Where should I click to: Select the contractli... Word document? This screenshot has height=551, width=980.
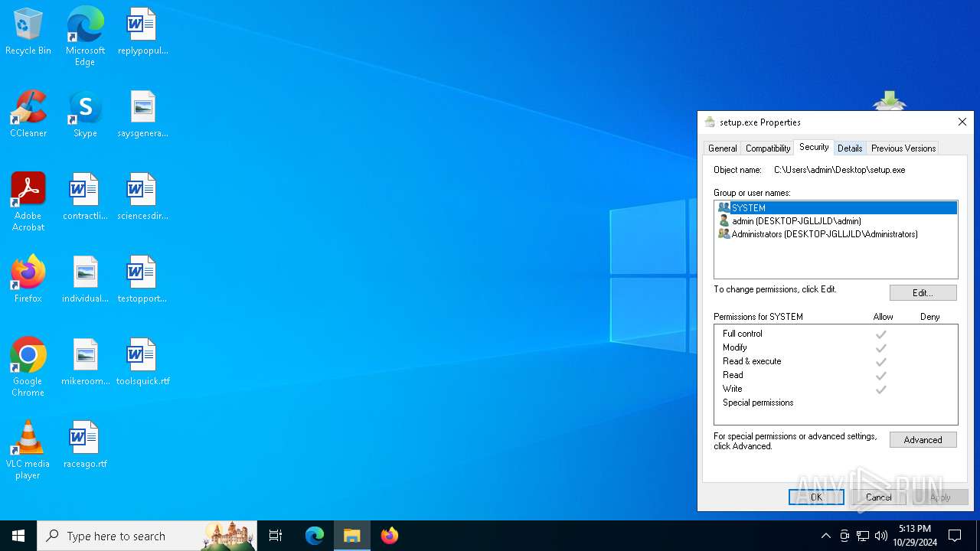(x=85, y=197)
